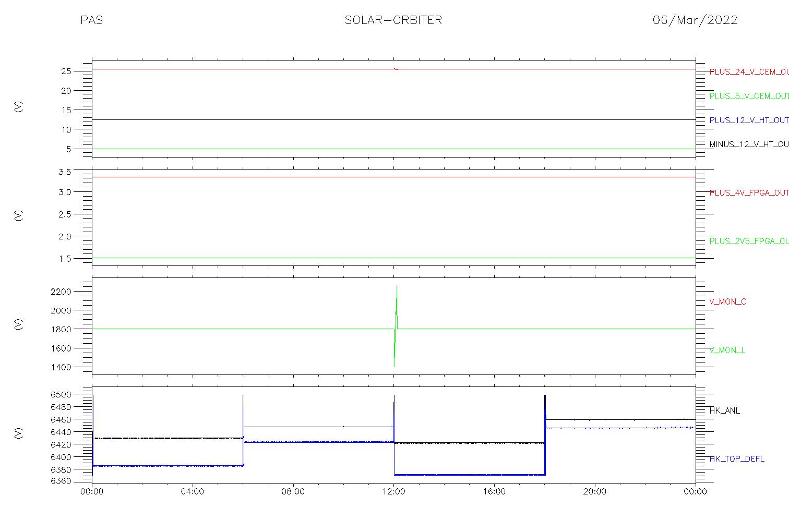Click the 2200 axis tick label
This screenshot has width=789, height=532.
point(61,291)
